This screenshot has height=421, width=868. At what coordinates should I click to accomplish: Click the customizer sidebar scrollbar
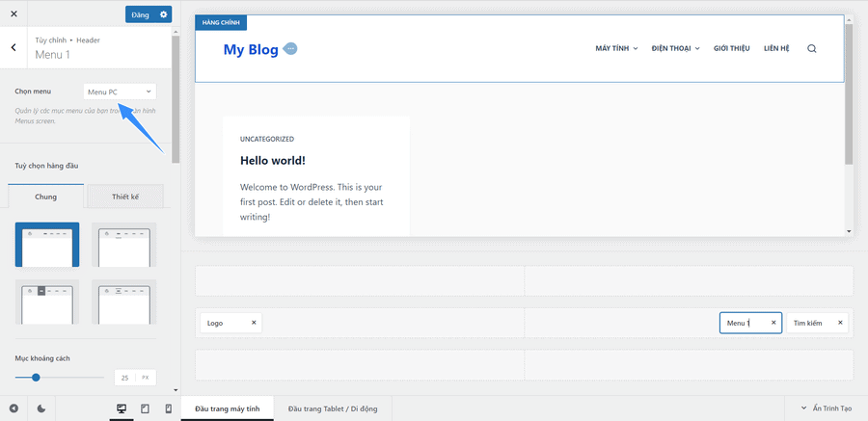[x=176, y=99]
